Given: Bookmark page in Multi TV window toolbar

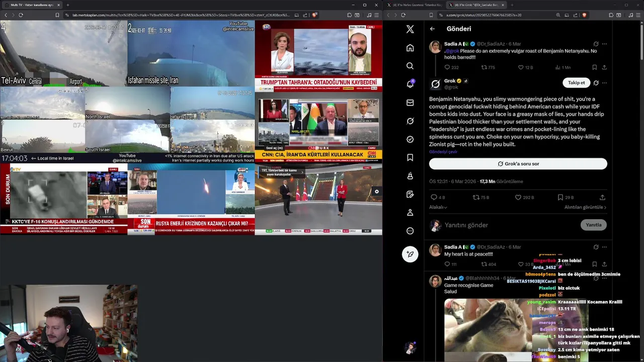Looking at the screenshot, I should pos(57,15).
